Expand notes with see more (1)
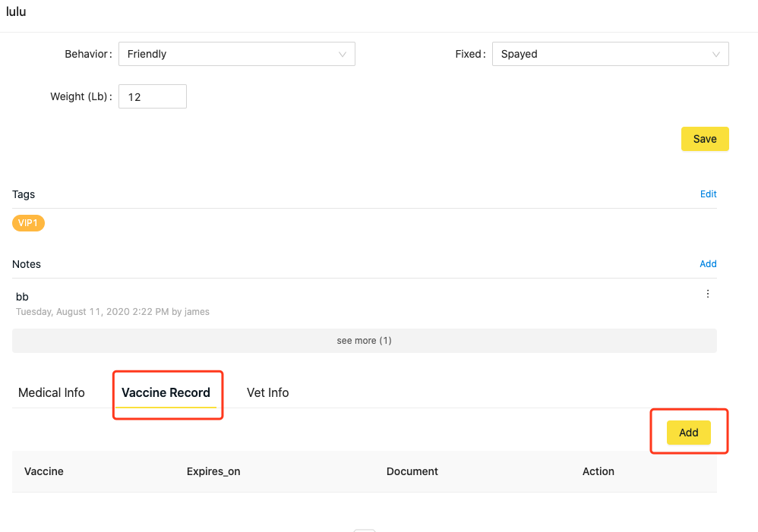758x532 pixels. click(x=364, y=341)
